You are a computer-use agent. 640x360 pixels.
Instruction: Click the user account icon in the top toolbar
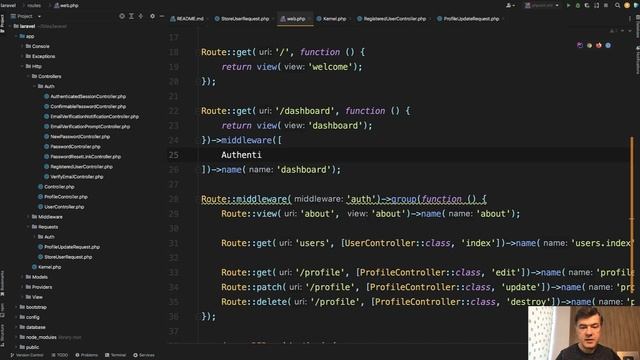point(509,5)
